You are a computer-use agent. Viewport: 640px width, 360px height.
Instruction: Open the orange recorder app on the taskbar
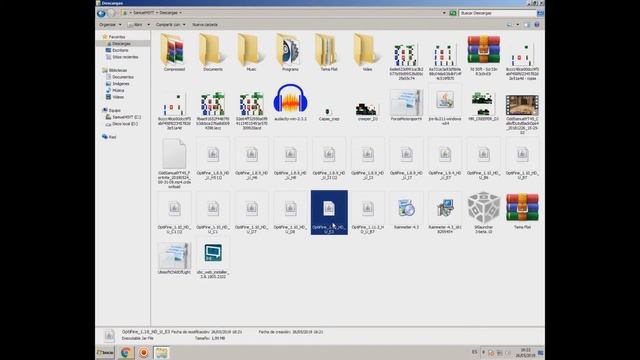pos(144,352)
